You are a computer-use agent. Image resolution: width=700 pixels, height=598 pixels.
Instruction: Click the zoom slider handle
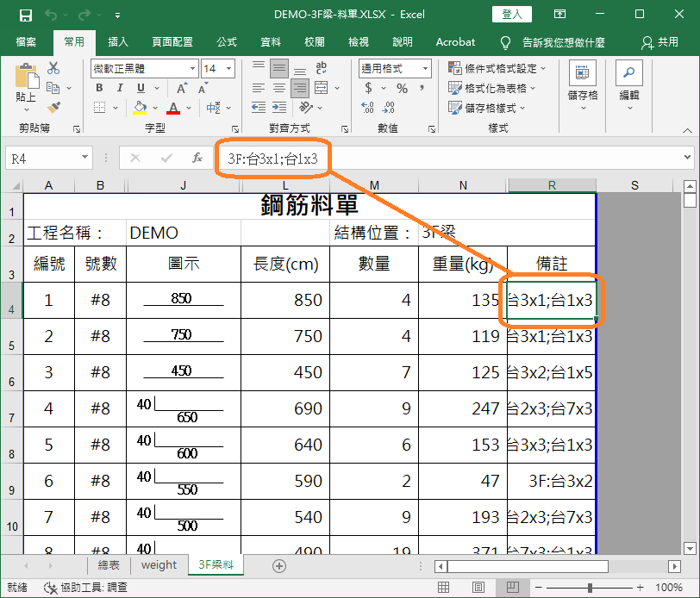590,588
